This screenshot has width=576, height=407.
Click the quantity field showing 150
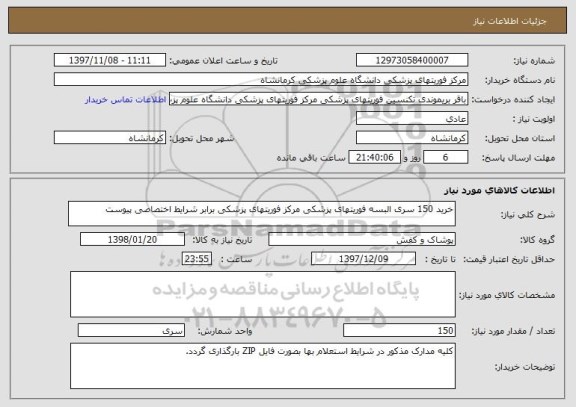(x=399, y=330)
